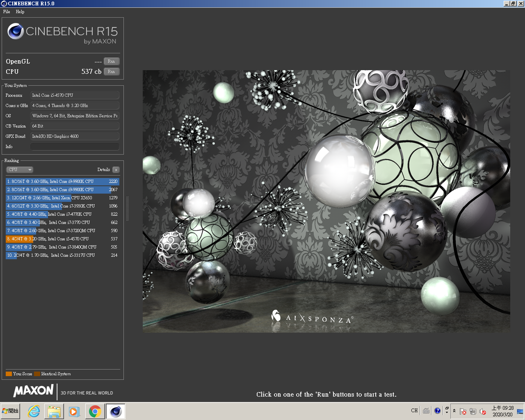
Task: Select ranking entry Intel Core i7-3770
Action: pos(62,222)
